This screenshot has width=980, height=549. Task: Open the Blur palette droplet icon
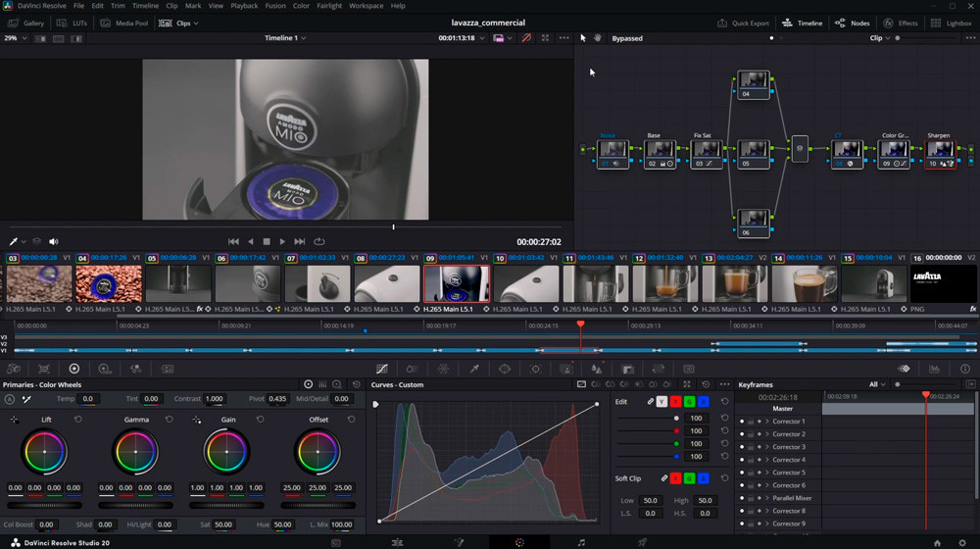(596, 369)
